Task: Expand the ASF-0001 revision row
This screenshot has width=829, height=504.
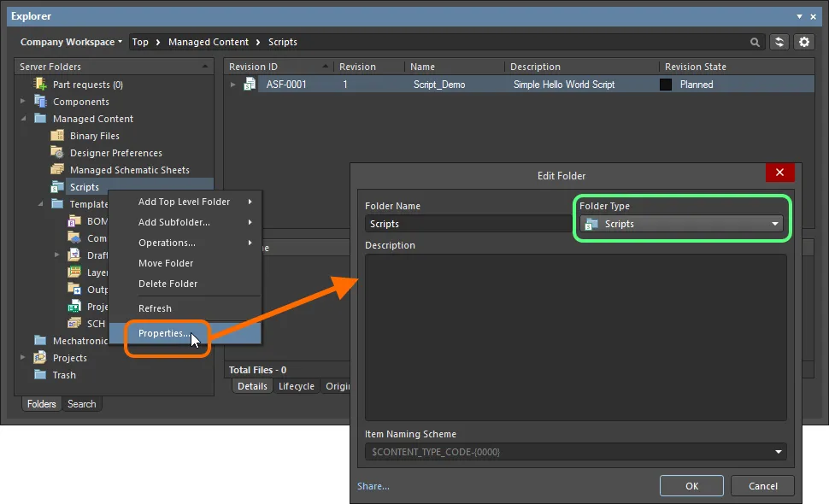Action: (232, 84)
